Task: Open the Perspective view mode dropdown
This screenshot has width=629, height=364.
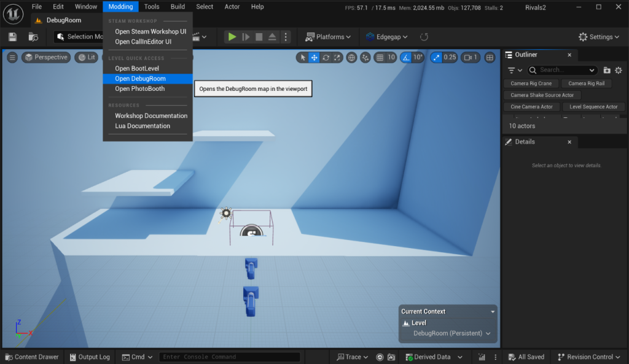Action: [46, 57]
